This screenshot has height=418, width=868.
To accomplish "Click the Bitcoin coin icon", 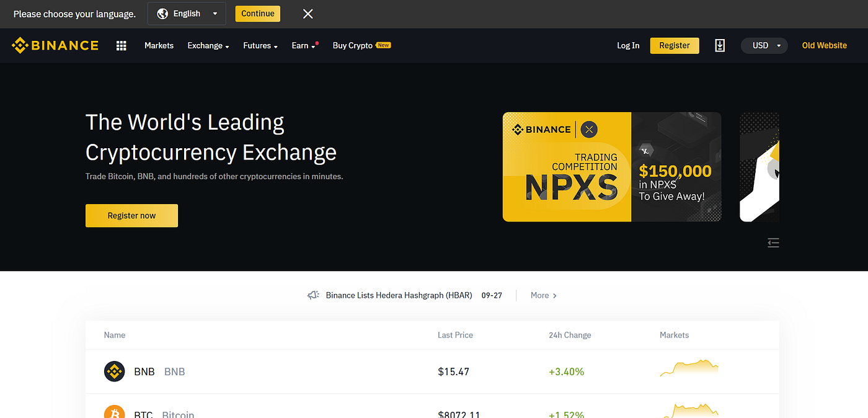I will click(x=114, y=412).
